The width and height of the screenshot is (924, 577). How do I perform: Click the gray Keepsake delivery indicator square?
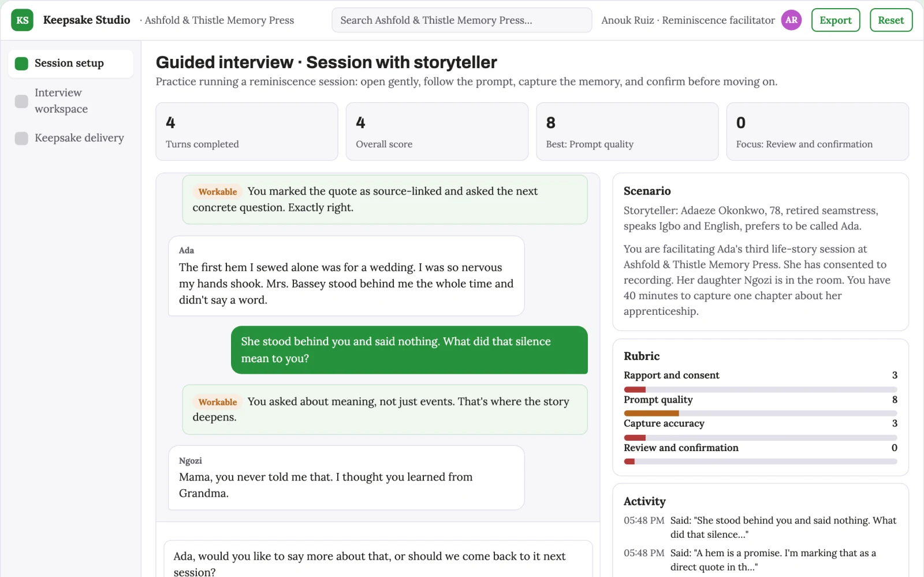21,138
